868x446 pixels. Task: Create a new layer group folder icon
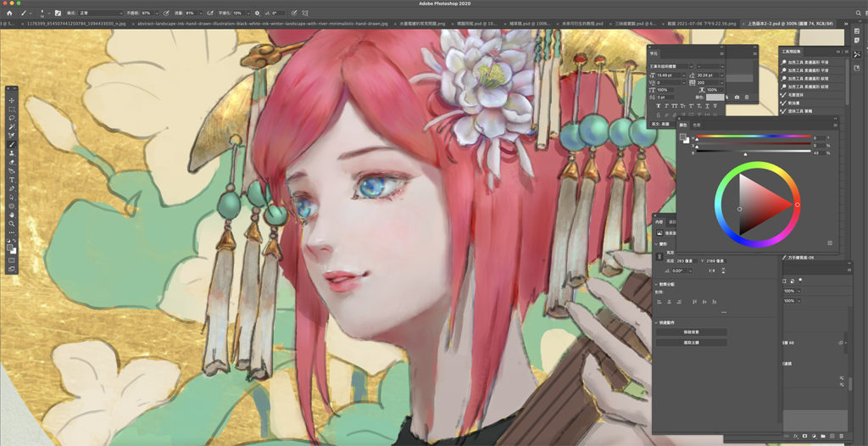[823, 436]
